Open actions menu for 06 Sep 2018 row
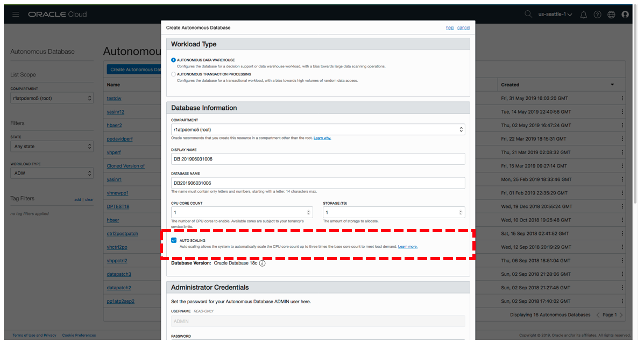Image resolution: width=644 pixels, height=348 pixels. coord(622,261)
